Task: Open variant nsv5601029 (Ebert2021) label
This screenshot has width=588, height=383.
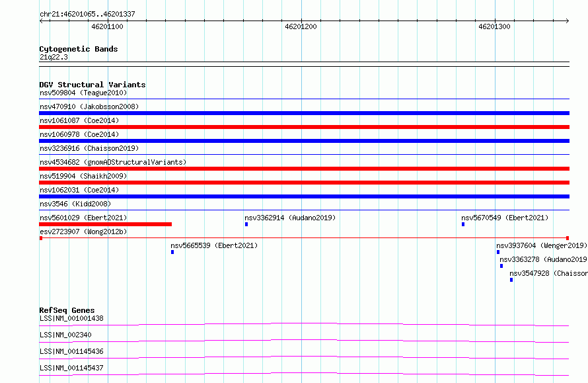Action: [x=83, y=218]
